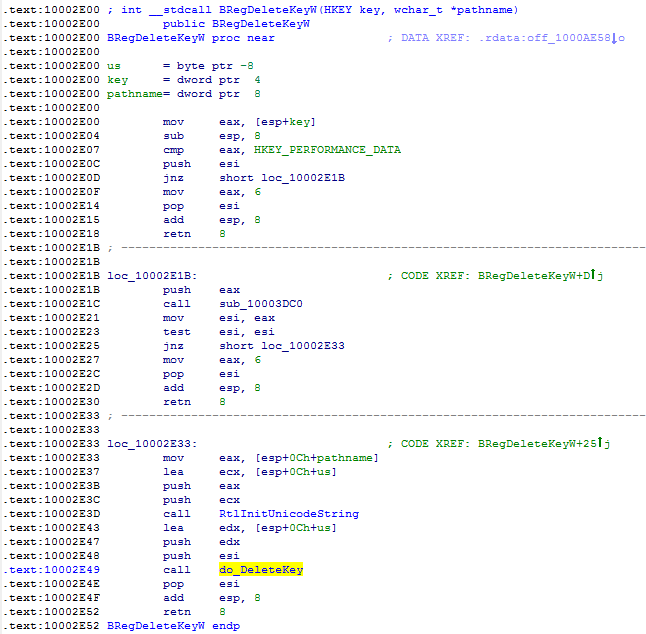Click address .text:10002E49
Screen dimensions: 646x634
(51, 570)
